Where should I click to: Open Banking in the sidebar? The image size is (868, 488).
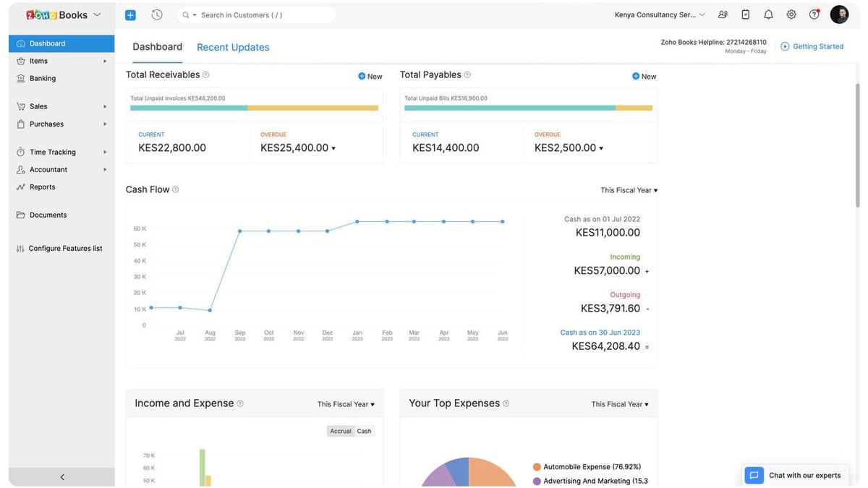click(61, 78)
